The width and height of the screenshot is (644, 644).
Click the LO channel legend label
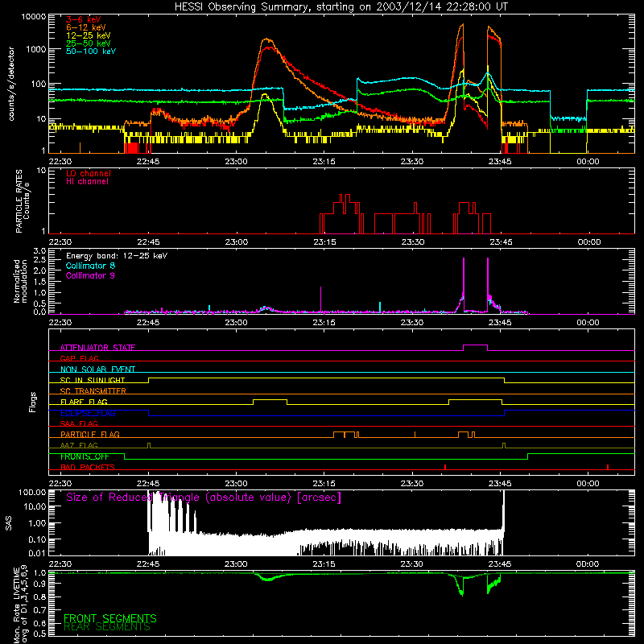pos(89,173)
